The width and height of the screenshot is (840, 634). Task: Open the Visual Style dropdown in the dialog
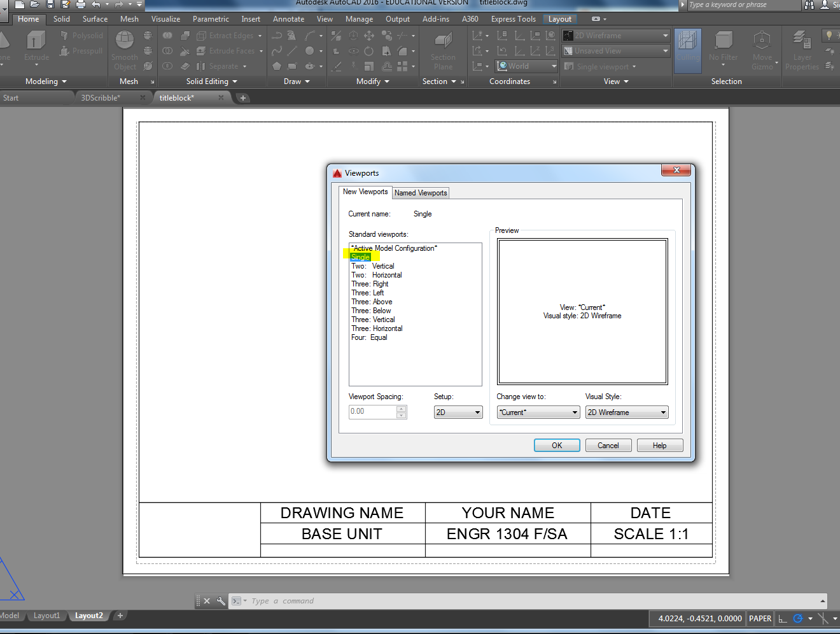(x=626, y=412)
